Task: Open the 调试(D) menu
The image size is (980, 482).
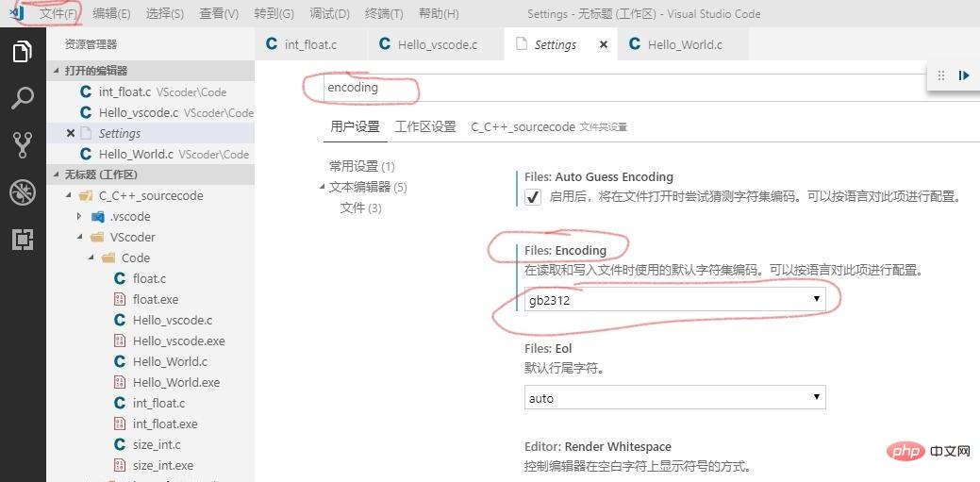Action: tap(329, 13)
